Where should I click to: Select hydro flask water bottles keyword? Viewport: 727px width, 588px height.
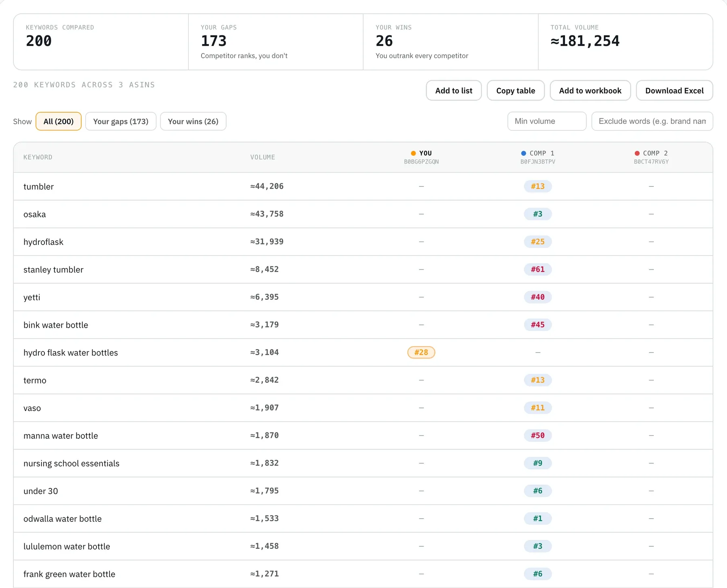tap(71, 353)
